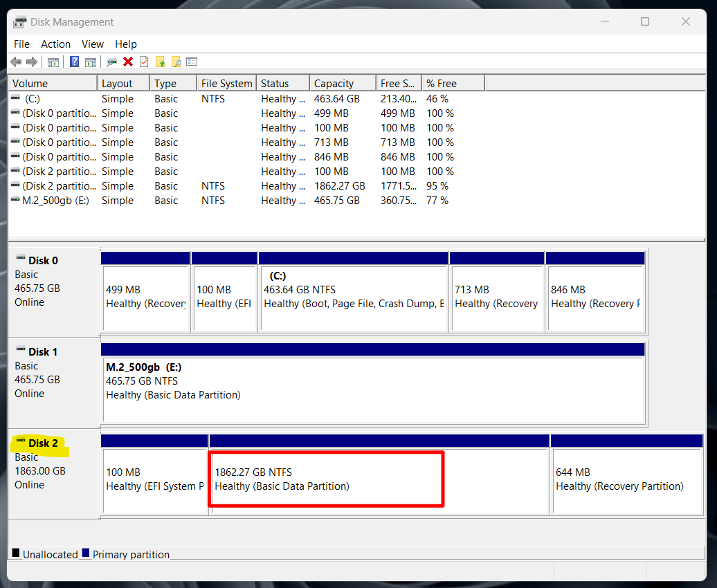Open the View menu

coord(93,44)
